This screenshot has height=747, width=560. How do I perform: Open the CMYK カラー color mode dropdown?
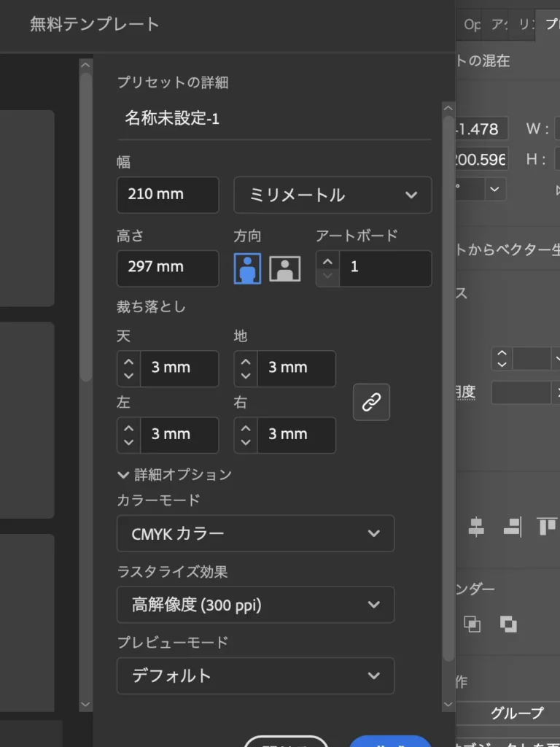tap(255, 533)
